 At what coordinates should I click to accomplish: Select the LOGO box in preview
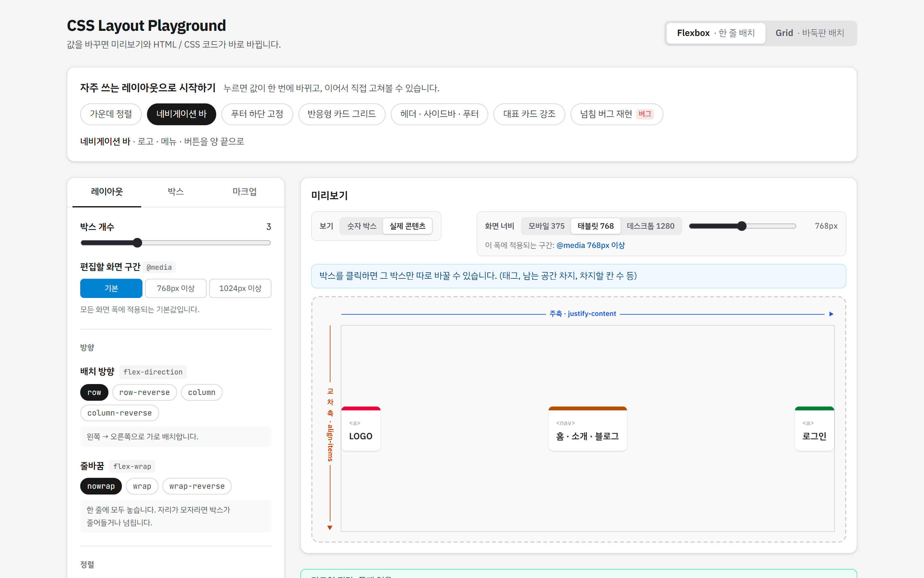(361, 429)
